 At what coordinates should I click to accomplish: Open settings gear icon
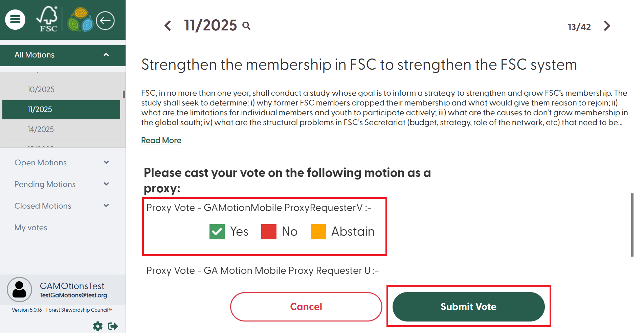point(98,326)
